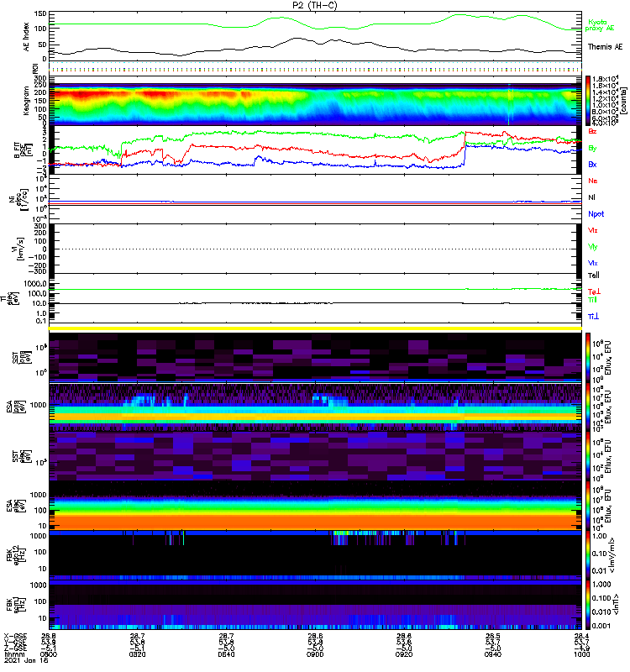Click the FBK edc12 spectrogram panel
Image resolution: width=630 pixels, height=672 pixels.
point(316,555)
